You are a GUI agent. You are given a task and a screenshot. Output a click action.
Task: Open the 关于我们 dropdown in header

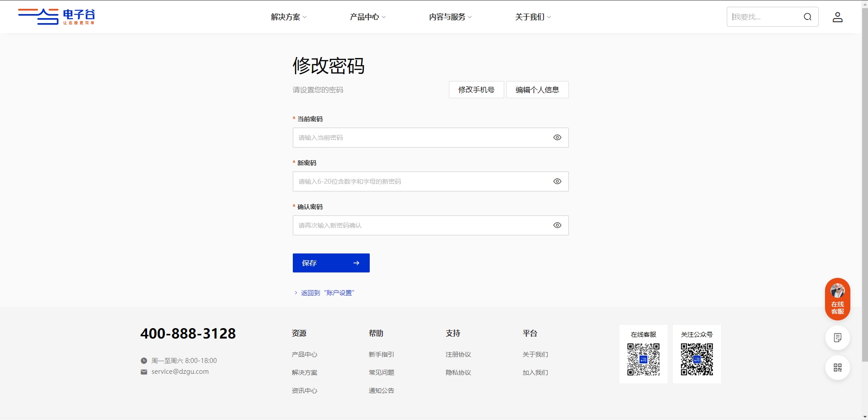point(533,17)
